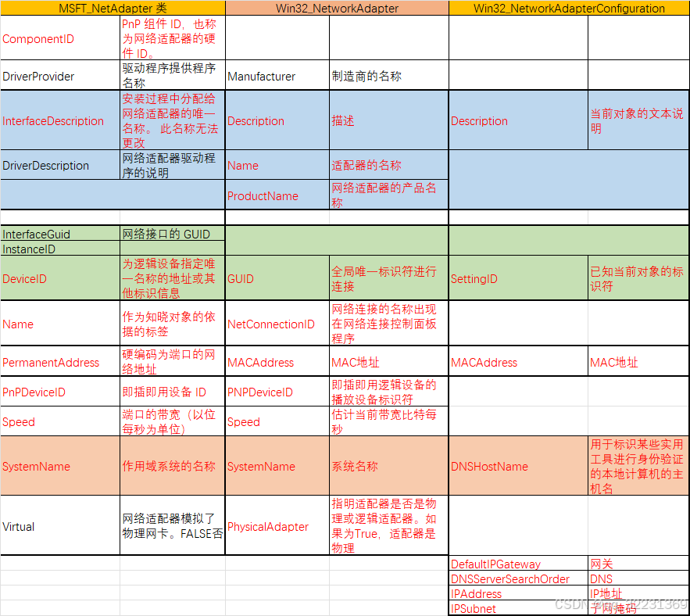The width and height of the screenshot is (690, 616).
Task: Click the 即插即用设备 ID cell
Action: pos(173,392)
